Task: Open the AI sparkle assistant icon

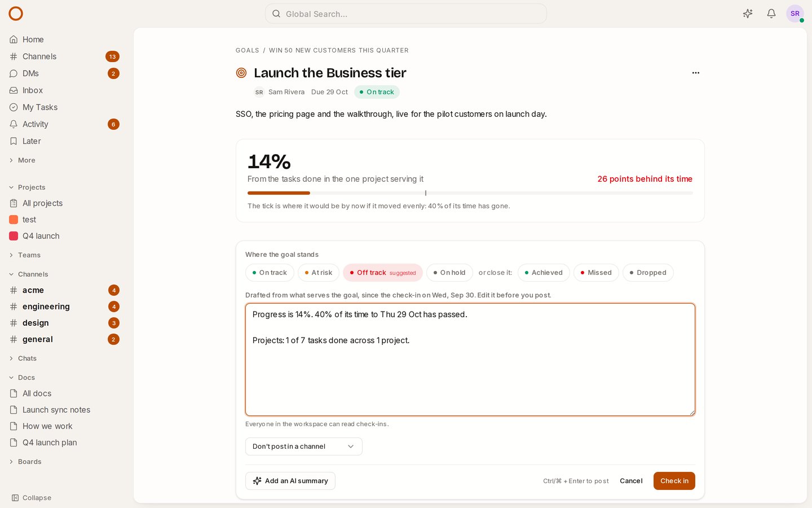Action: coord(748,14)
